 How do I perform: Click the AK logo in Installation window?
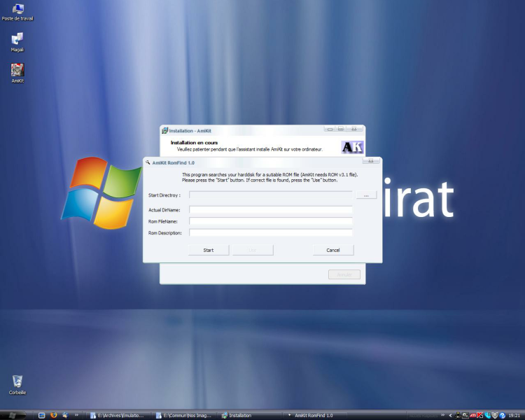pyautogui.click(x=352, y=147)
